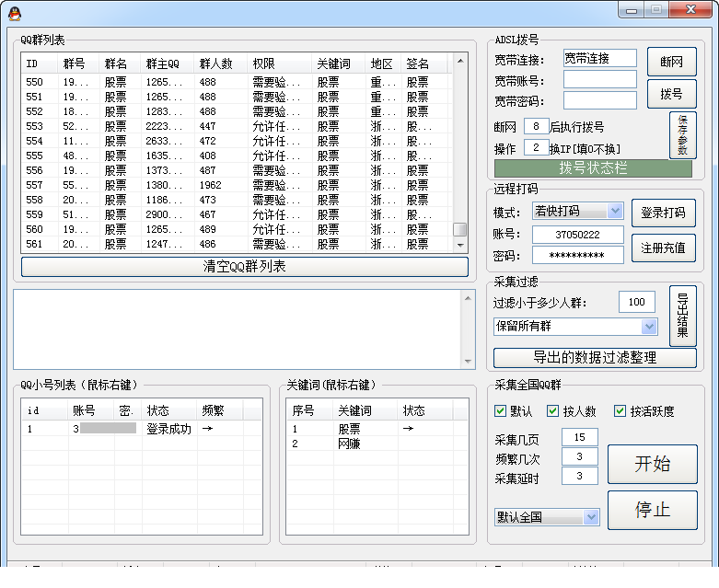
Task: Click 状态 column header in keyword list
Action: pos(425,410)
